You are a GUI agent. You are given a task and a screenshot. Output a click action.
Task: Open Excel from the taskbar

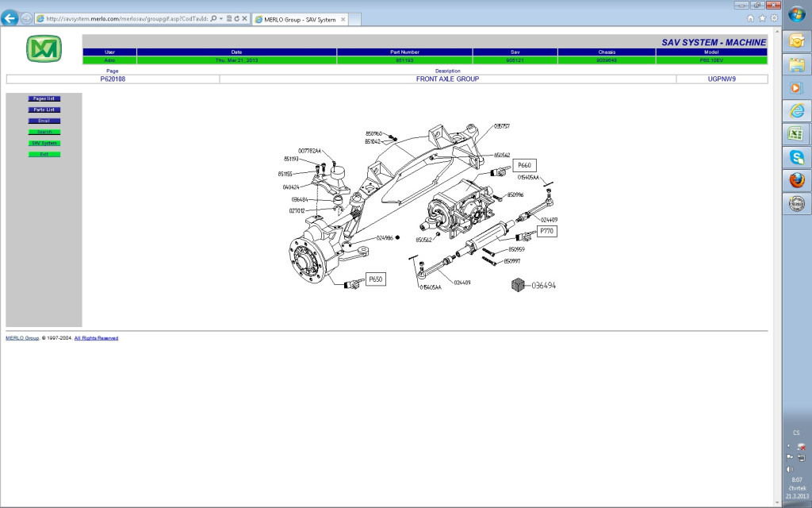point(796,133)
